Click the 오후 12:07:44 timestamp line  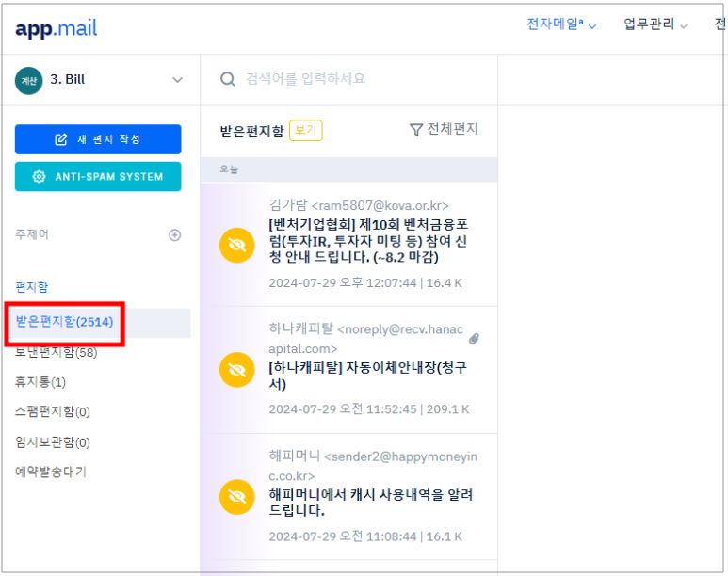(365, 282)
